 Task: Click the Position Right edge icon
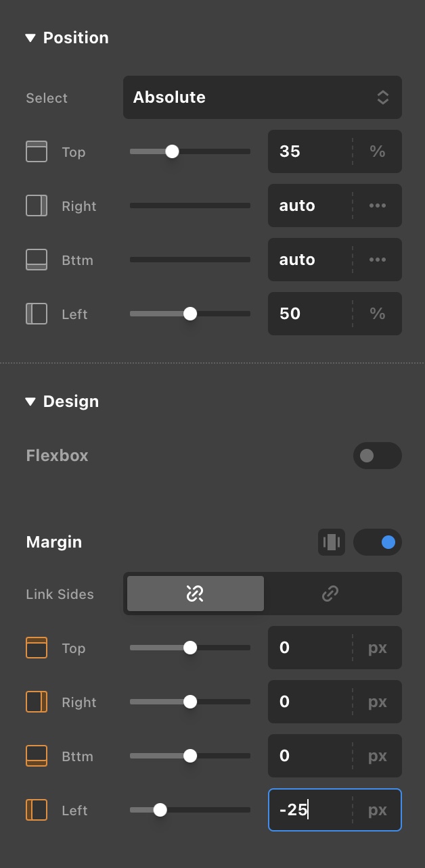pyautogui.click(x=37, y=206)
